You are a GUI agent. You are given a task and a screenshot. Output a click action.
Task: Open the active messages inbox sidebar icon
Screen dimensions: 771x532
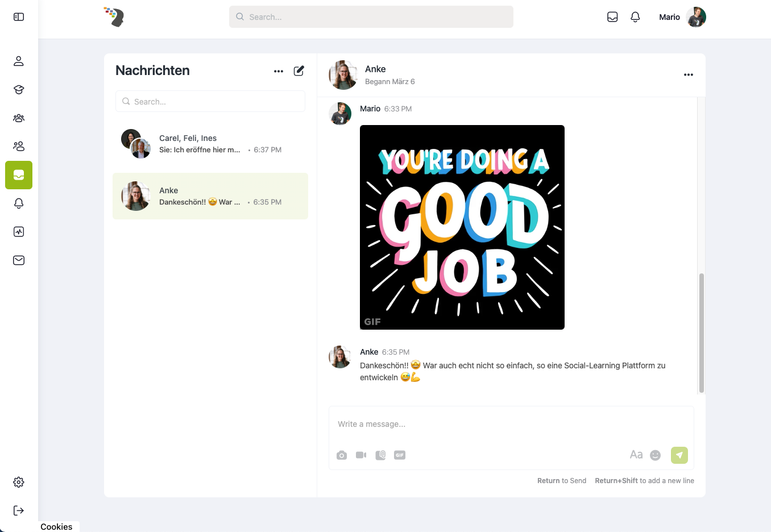[19, 175]
